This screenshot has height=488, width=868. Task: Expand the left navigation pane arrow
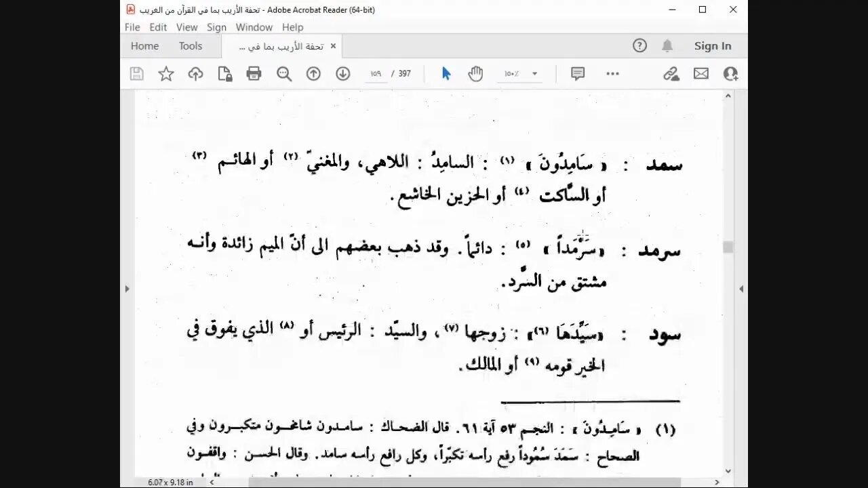(x=127, y=289)
